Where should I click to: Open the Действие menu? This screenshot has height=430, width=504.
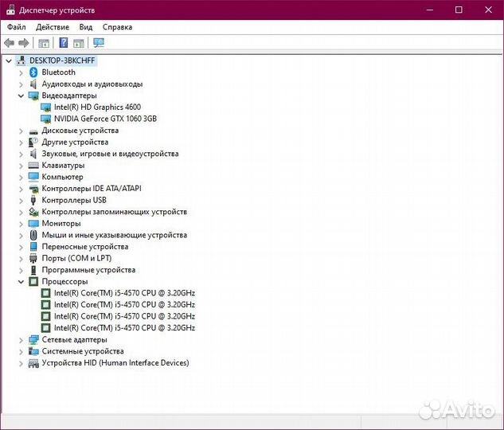(x=53, y=27)
